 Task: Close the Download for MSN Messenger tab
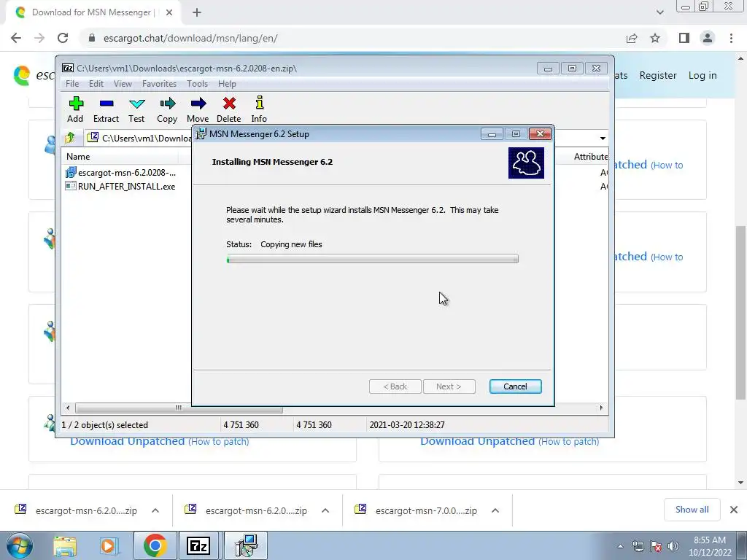point(169,12)
